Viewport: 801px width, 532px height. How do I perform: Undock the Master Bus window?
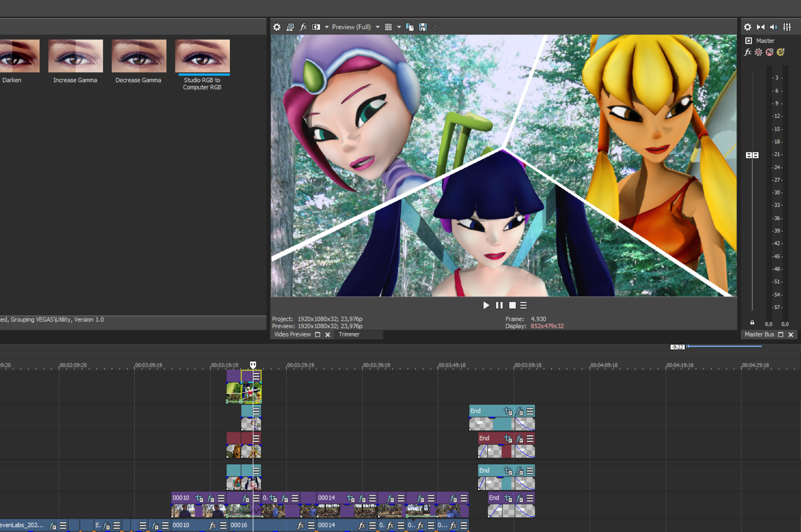pyautogui.click(x=781, y=334)
